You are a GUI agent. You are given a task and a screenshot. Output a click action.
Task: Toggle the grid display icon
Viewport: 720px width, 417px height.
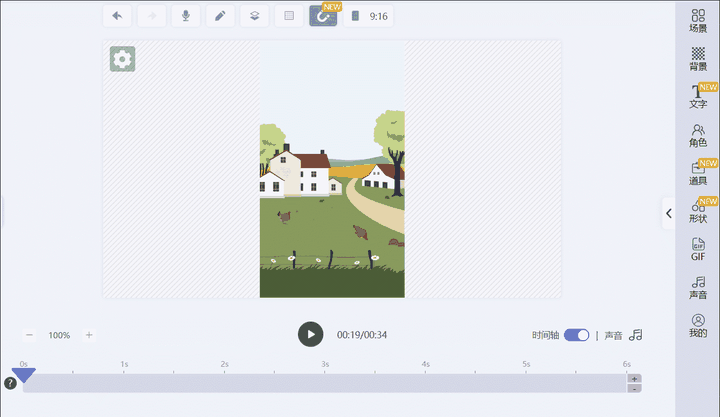click(x=288, y=16)
